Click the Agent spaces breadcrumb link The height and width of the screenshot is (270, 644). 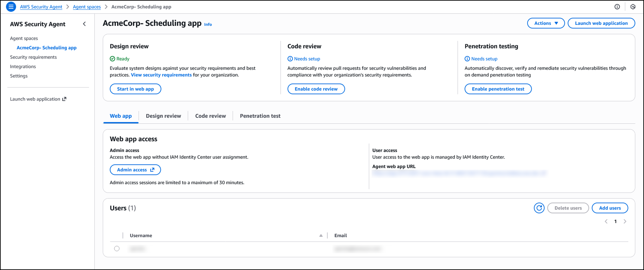pos(87,7)
